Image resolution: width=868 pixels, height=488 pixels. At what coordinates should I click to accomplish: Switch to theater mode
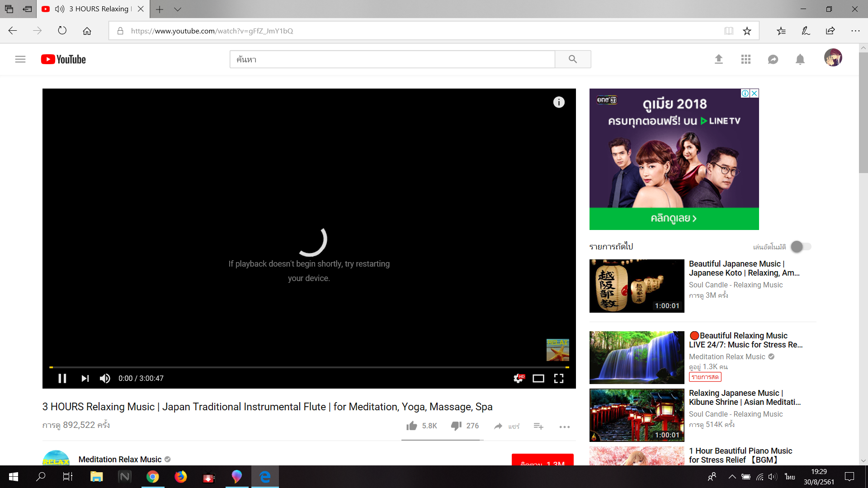tap(538, 378)
